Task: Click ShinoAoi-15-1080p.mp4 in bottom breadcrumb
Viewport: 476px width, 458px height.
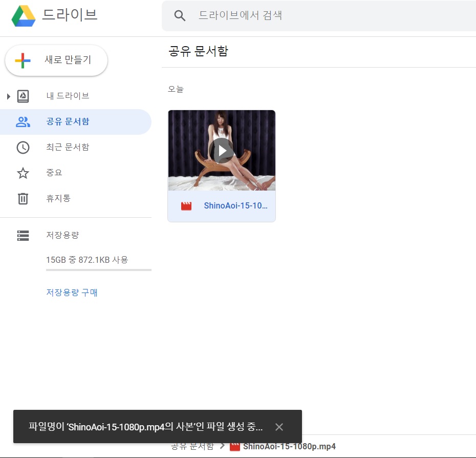Action: [x=289, y=446]
